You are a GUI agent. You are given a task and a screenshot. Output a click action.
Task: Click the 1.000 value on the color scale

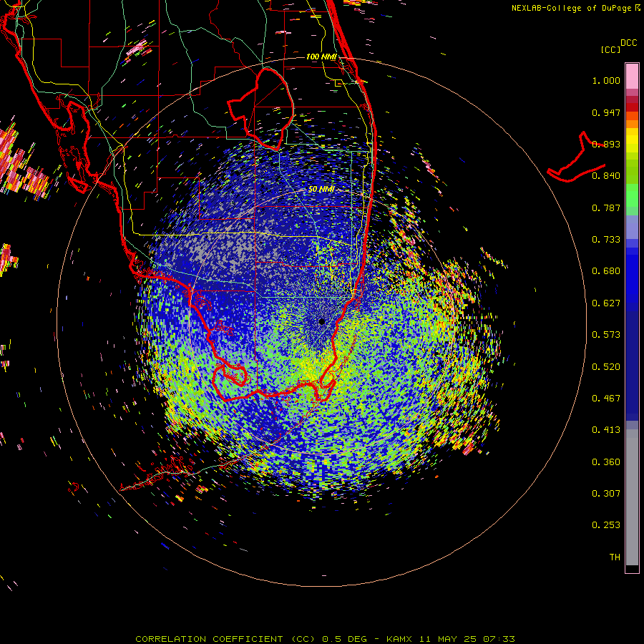pos(606,80)
